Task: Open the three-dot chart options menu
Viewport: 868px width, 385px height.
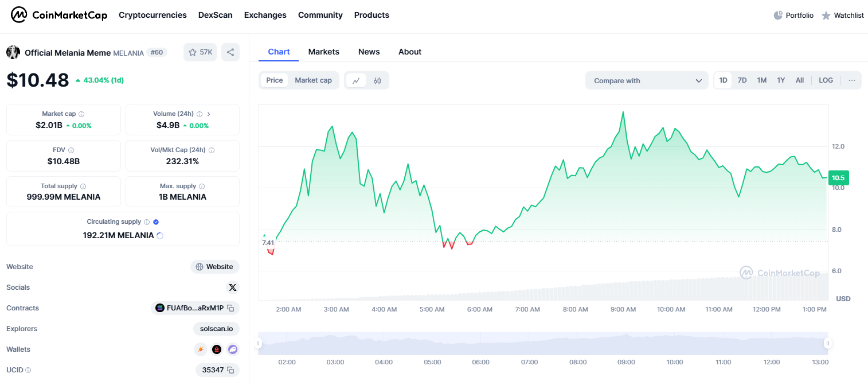Action: point(851,80)
